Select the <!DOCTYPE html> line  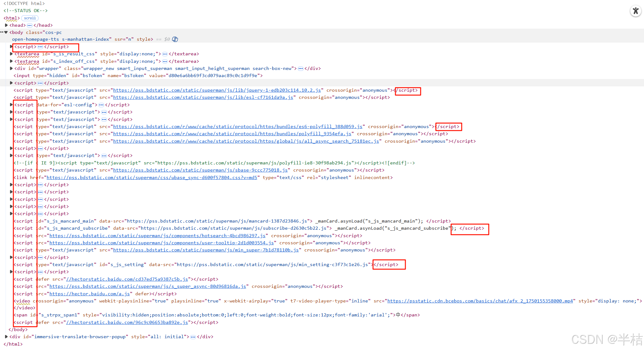click(24, 3)
